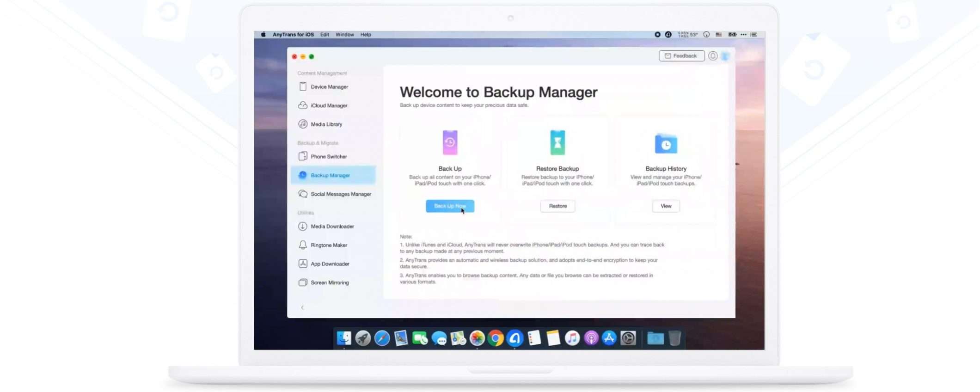Open FaceTime from the Dock
980x392 pixels.
(420, 338)
